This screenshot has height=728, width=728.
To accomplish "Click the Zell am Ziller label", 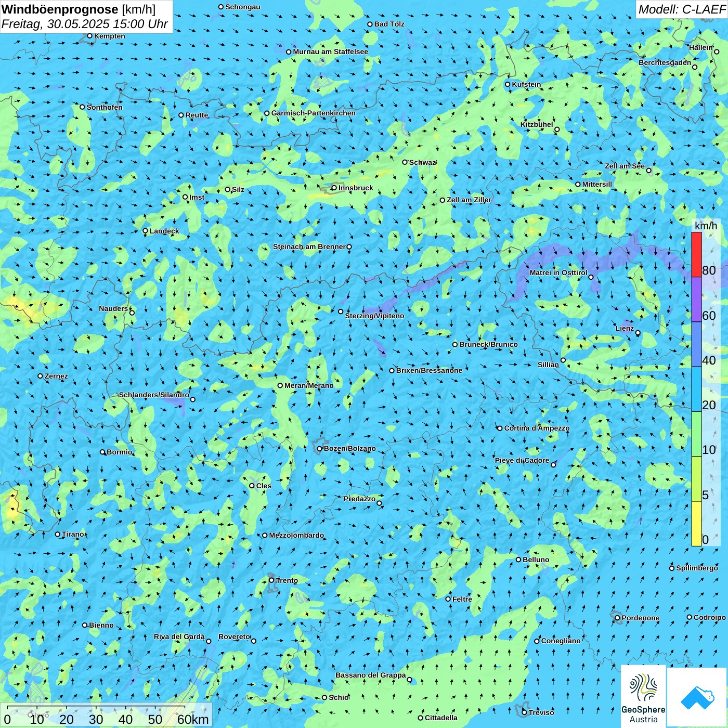I will pyautogui.click(x=469, y=200).
